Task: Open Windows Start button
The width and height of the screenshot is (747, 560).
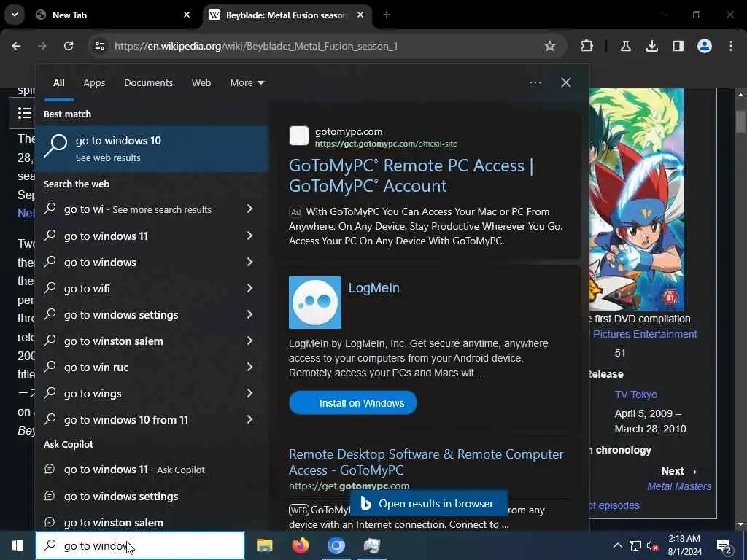Action: 18,545
